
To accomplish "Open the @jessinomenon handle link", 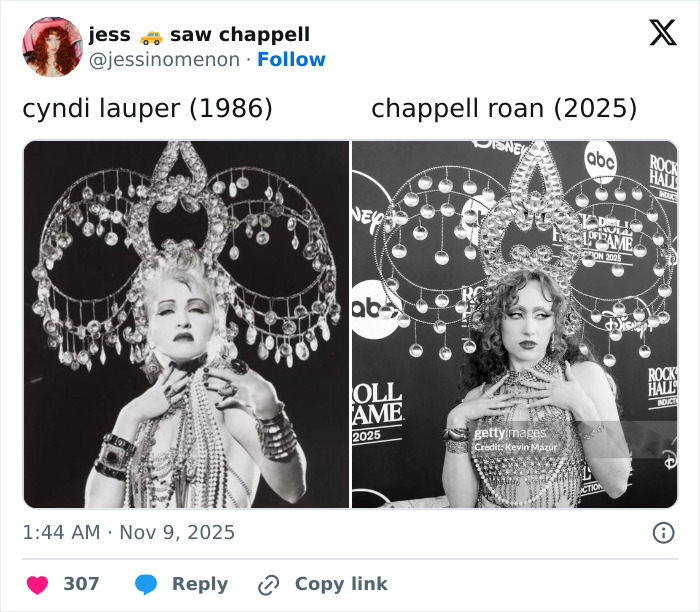I will tap(165, 60).
